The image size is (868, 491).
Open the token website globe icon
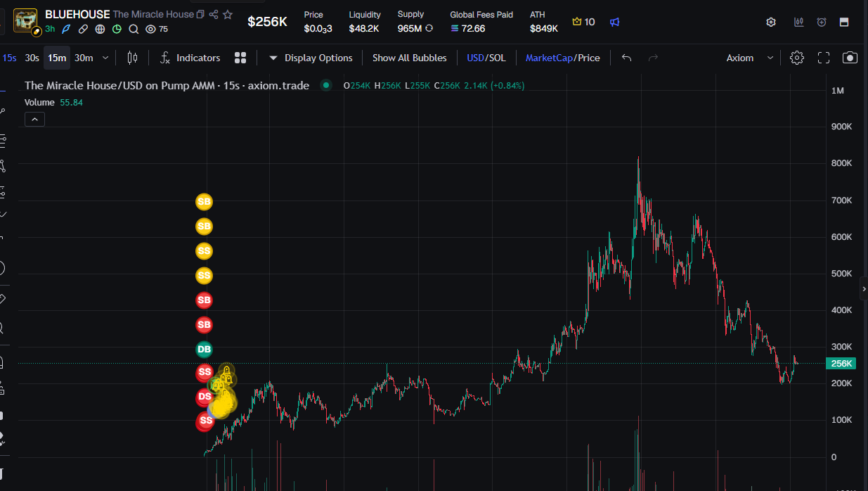click(x=100, y=29)
